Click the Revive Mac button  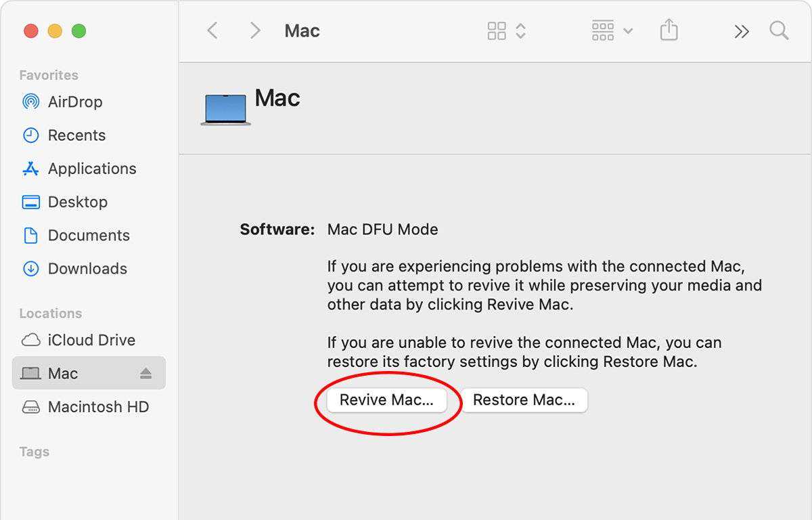click(386, 400)
